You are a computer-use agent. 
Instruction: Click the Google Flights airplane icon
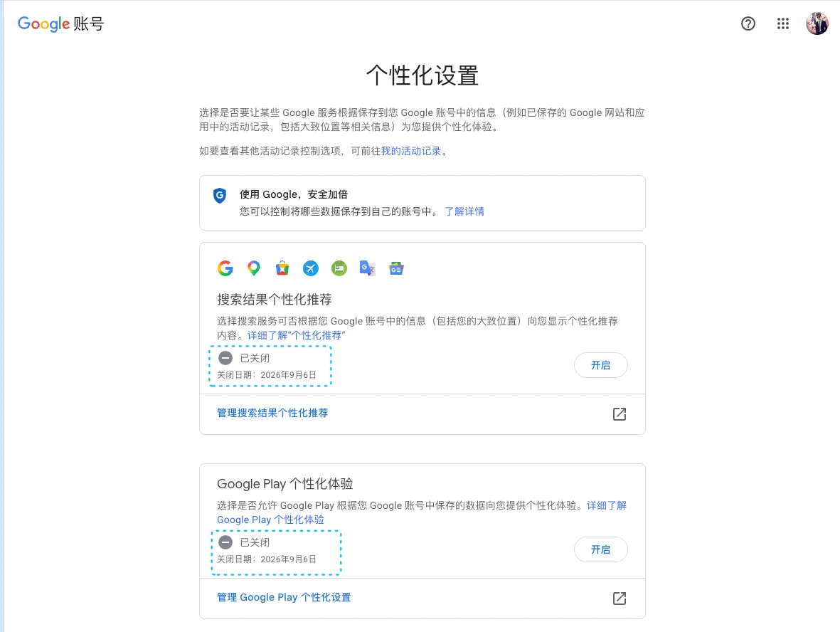click(311, 268)
